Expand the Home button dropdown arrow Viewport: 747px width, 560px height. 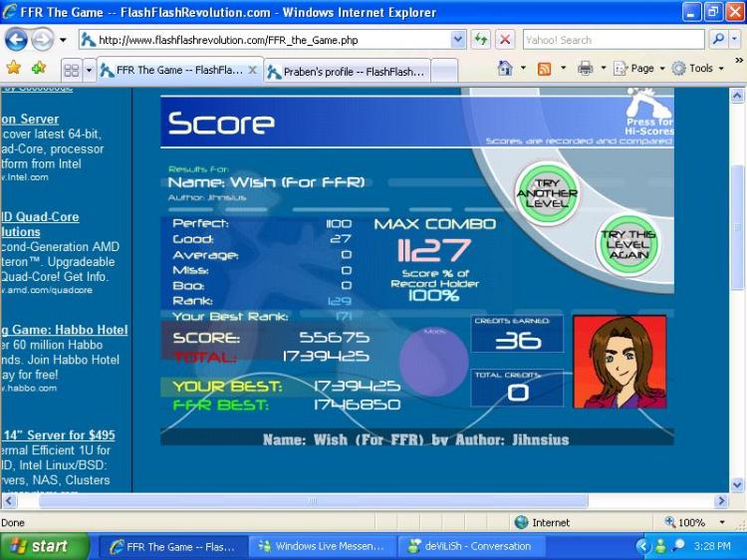click(523, 69)
